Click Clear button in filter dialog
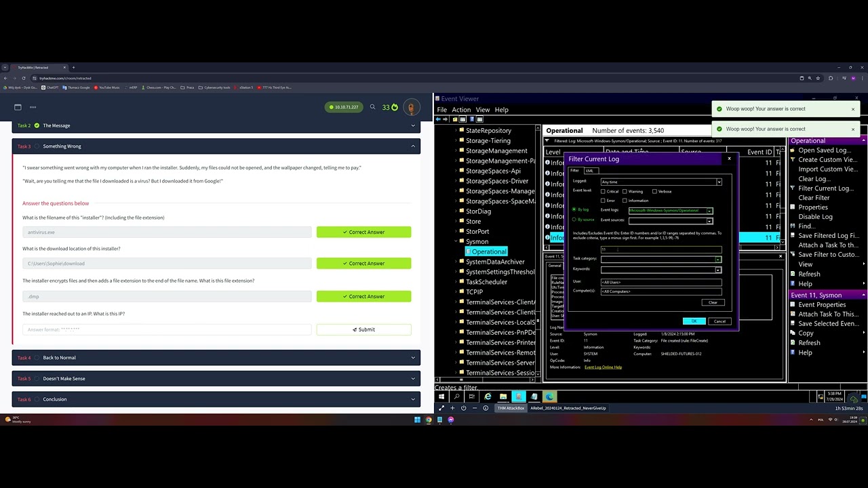 (x=713, y=302)
